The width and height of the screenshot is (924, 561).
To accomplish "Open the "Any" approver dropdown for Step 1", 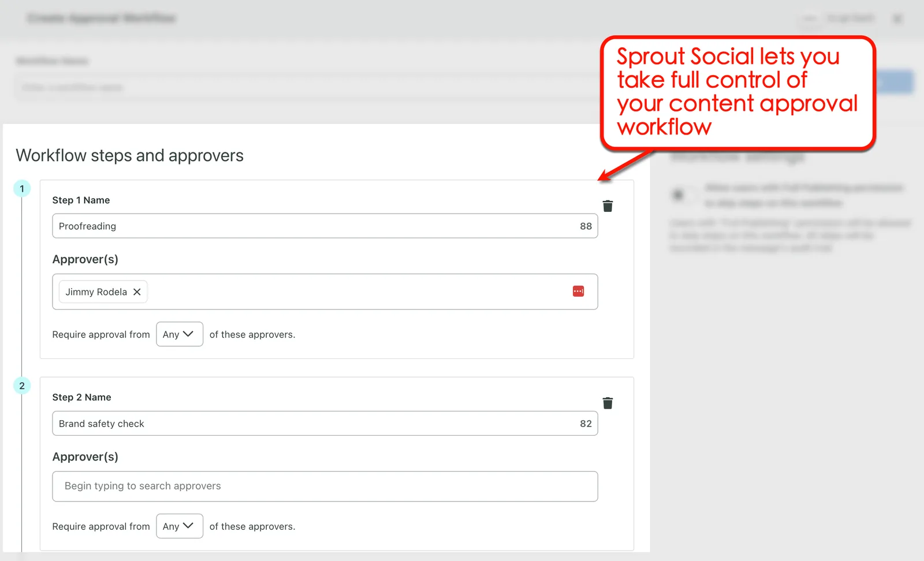I will (179, 334).
